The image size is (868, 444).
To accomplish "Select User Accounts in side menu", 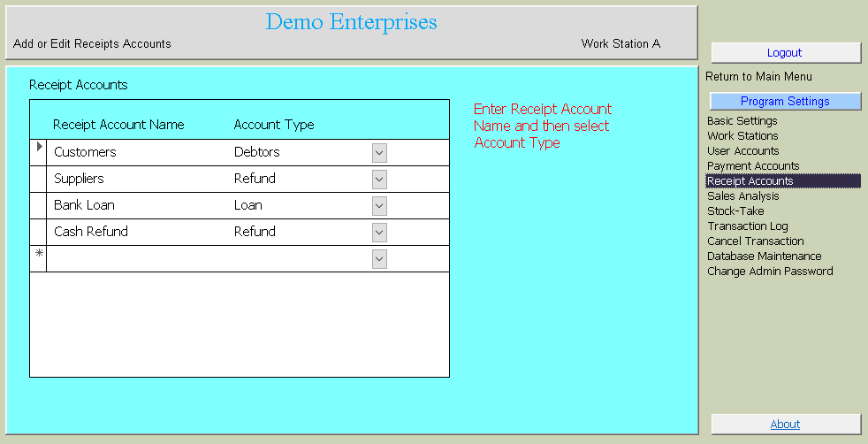I will click(x=742, y=151).
